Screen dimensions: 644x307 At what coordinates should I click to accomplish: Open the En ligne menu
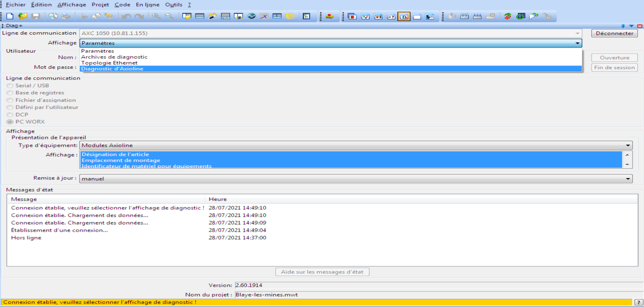pyautogui.click(x=148, y=5)
